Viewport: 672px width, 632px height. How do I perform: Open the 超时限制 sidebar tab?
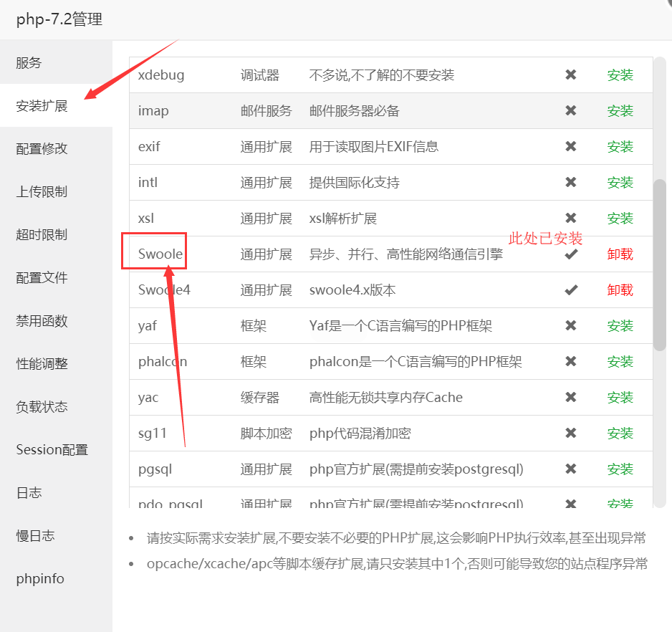pyautogui.click(x=56, y=234)
